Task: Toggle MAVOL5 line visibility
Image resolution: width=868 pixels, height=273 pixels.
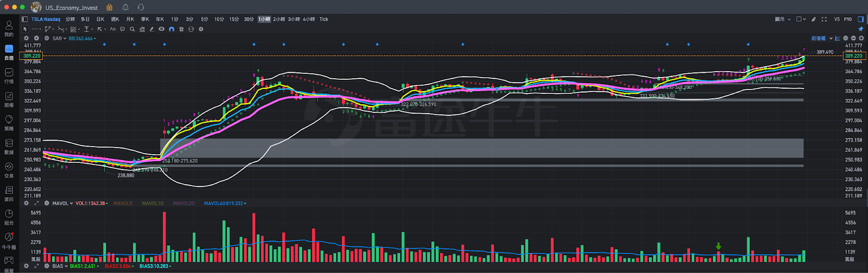Action: coord(122,203)
